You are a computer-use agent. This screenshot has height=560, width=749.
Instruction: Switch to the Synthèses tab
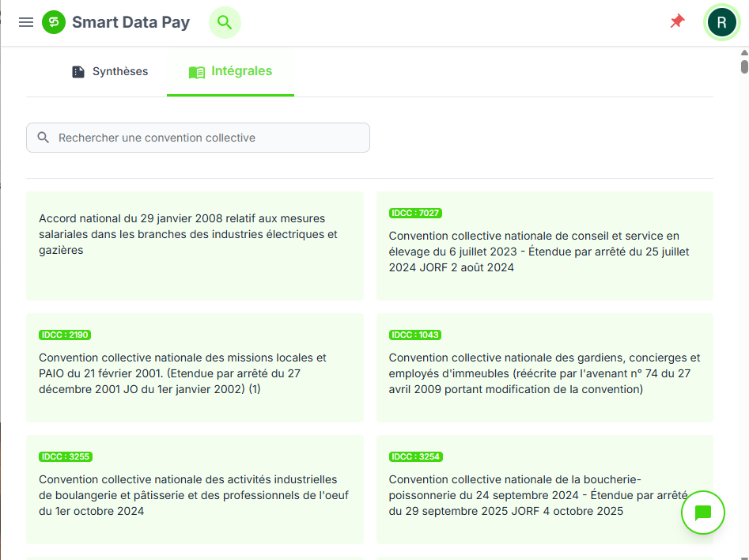[119, 72]
